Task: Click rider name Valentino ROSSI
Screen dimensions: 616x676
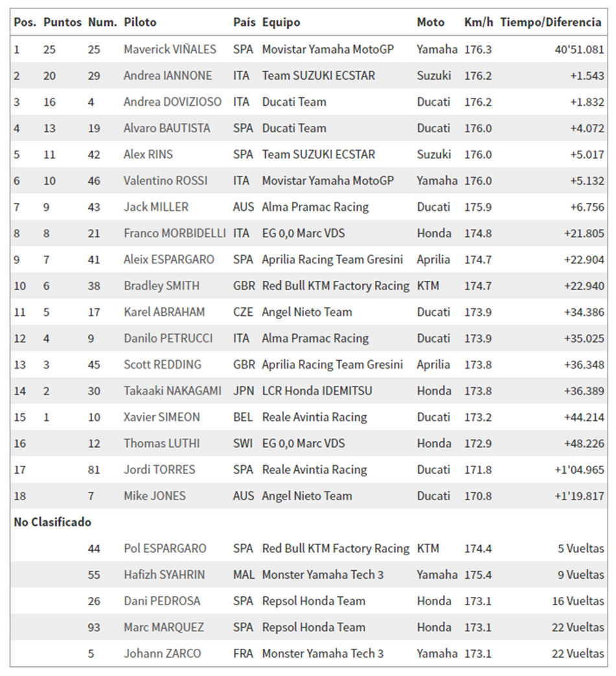Action: 165,180
